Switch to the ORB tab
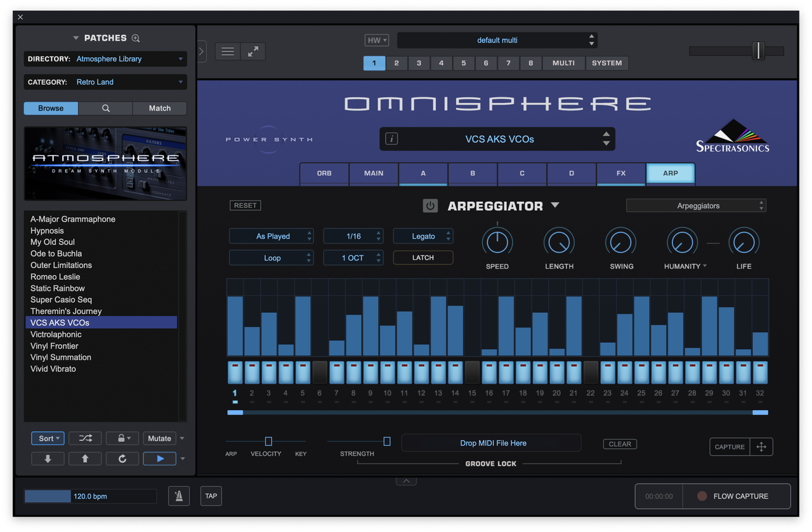Image resolution: width=812 pixels, height=532 pixels. point(324,173)
